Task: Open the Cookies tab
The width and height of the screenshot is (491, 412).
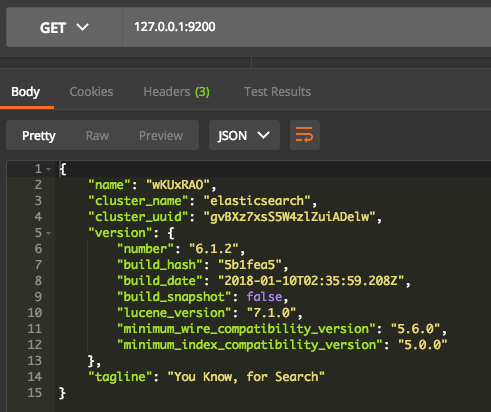Action: tap(91, 92)
